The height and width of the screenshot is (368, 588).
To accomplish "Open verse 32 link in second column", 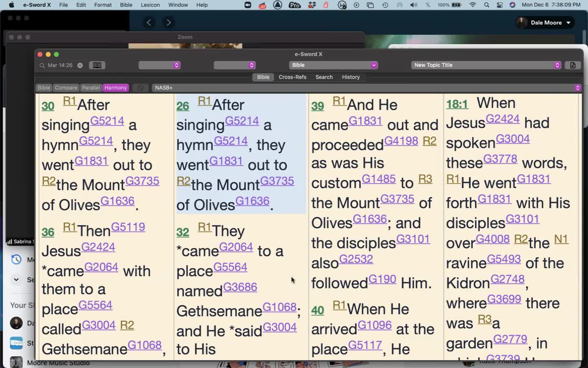I will click(x=183, y=232).
